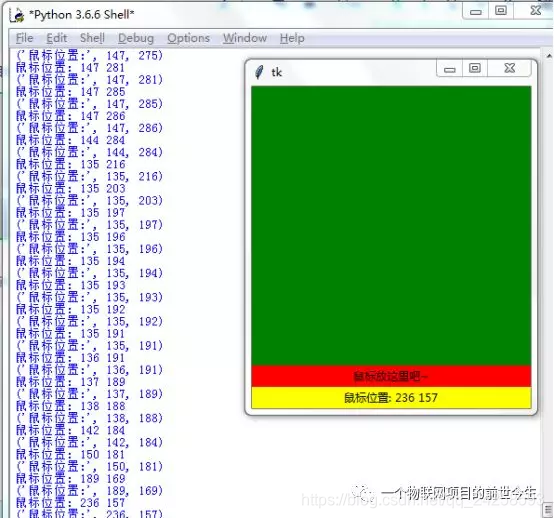
Task: Open the Options menu
Action: pyautogui.click(x=188, y=38)
